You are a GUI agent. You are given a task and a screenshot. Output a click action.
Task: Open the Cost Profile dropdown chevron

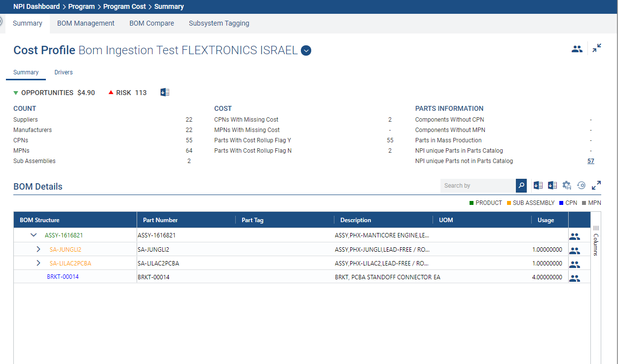pos(306,50)
